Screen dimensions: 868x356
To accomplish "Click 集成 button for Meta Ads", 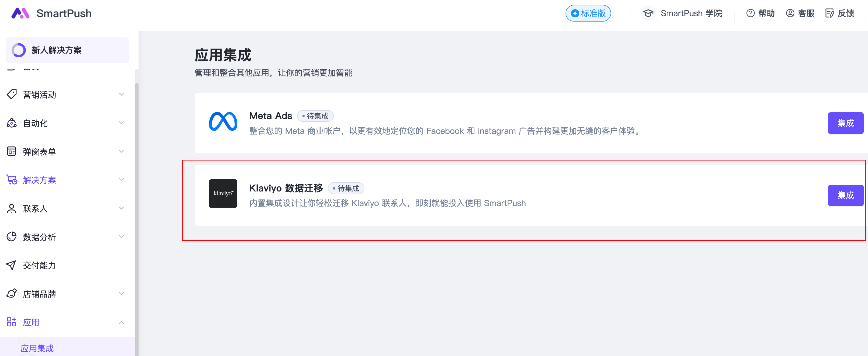I will 845,123.
